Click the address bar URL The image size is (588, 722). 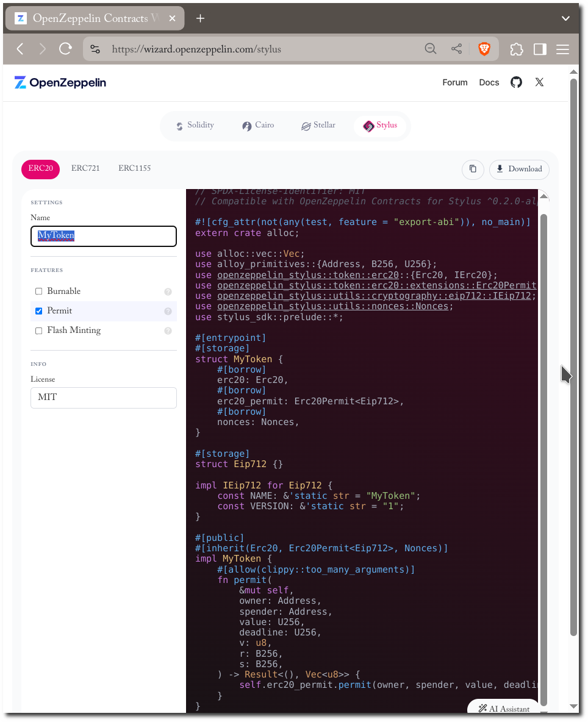tap(196, 49)
